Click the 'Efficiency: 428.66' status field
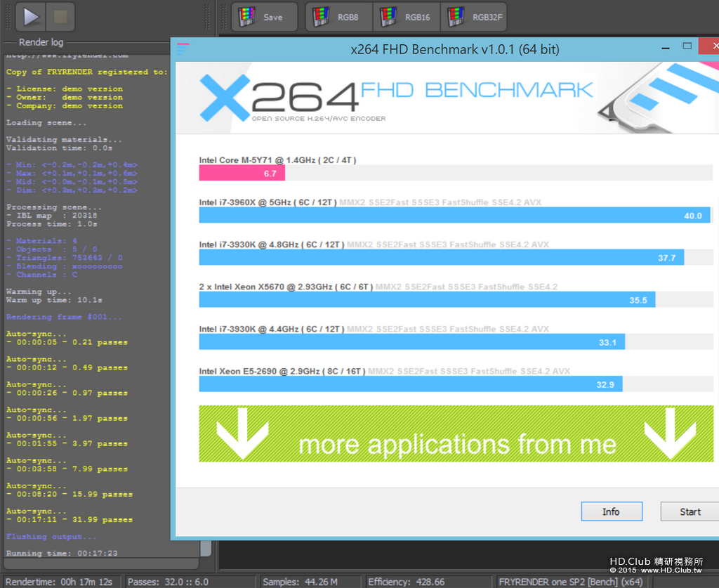Screen dimensions: 719x588 (x=428, y=582)
